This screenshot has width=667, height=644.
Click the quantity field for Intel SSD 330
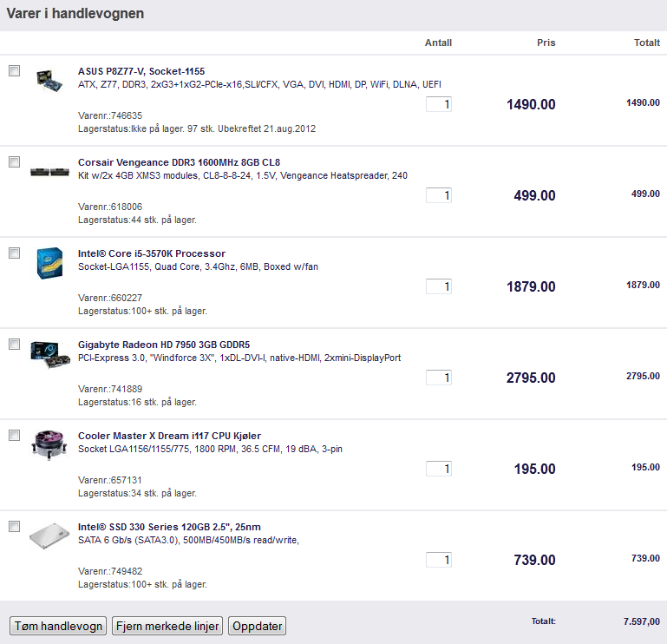[439, 560]
